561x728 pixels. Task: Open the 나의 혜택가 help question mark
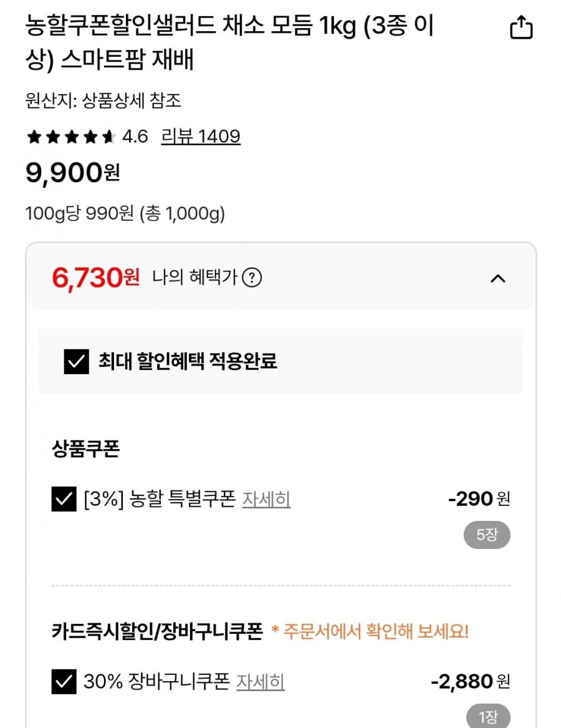(251, 278)
